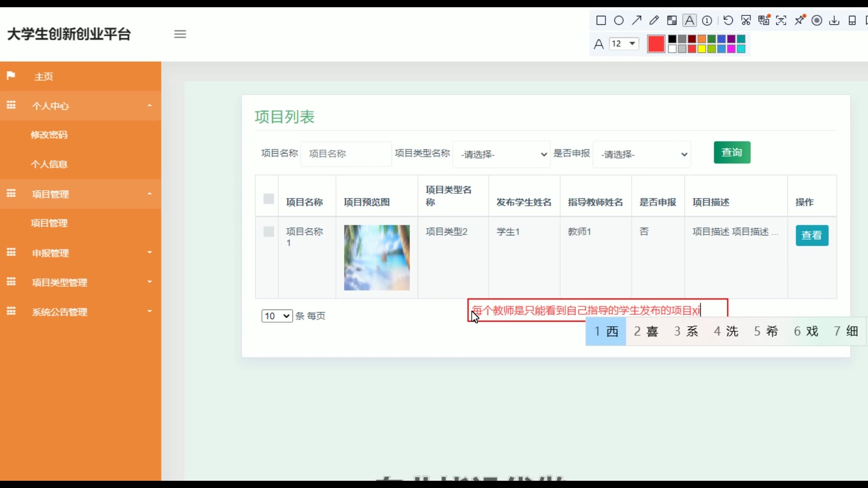The height and width of the screenshot is (488, 868).
Task: Tick the select-all checkbox in table header
Action: pyautogui.click(x=269, y=199)
